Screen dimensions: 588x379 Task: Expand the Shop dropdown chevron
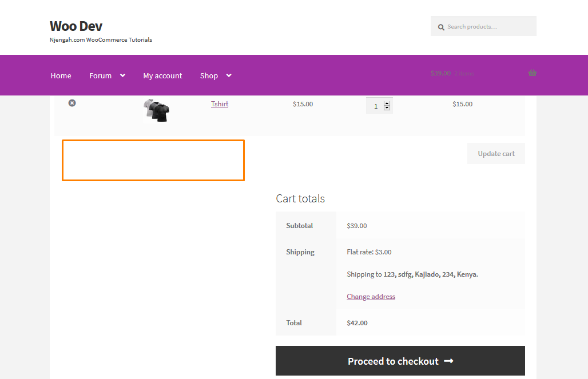pos(229,75)
